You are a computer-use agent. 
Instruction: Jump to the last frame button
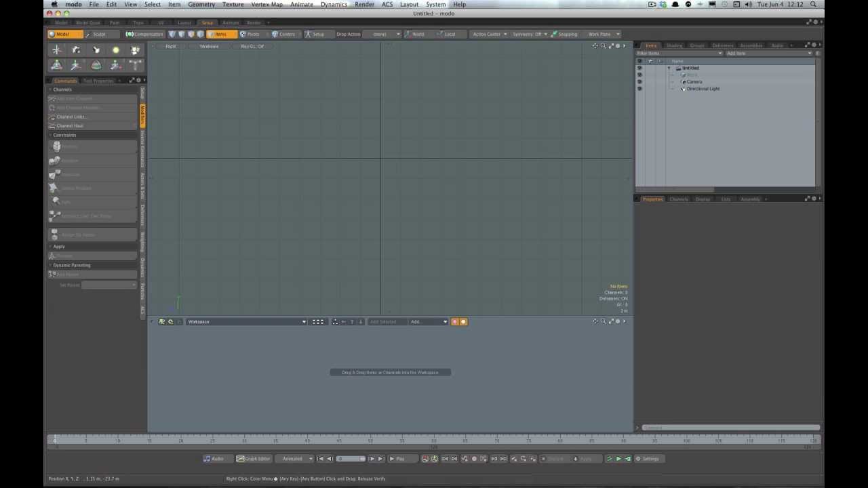[x=380, y=459]
